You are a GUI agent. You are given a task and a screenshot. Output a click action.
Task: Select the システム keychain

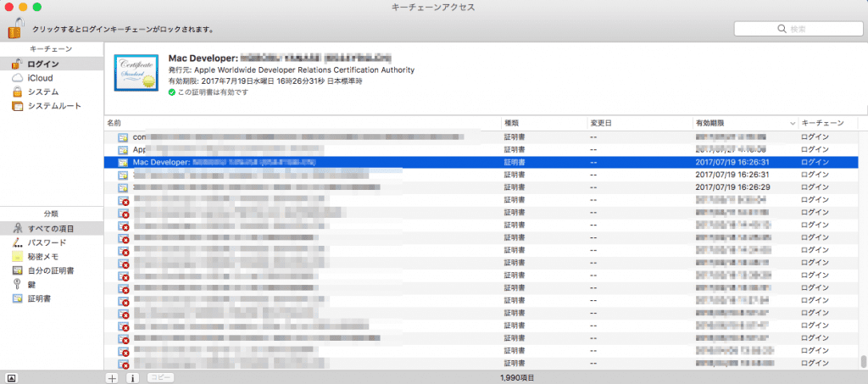point(42,92)
